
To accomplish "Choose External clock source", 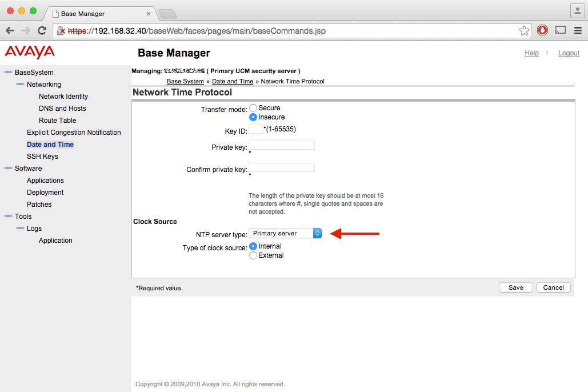I will tap(253, 255).
